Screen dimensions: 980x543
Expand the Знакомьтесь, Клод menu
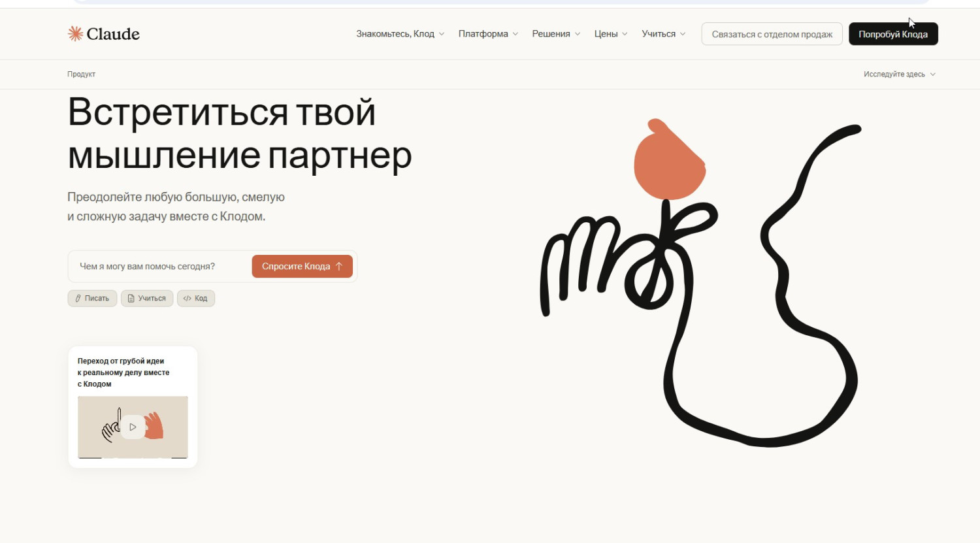400,34
